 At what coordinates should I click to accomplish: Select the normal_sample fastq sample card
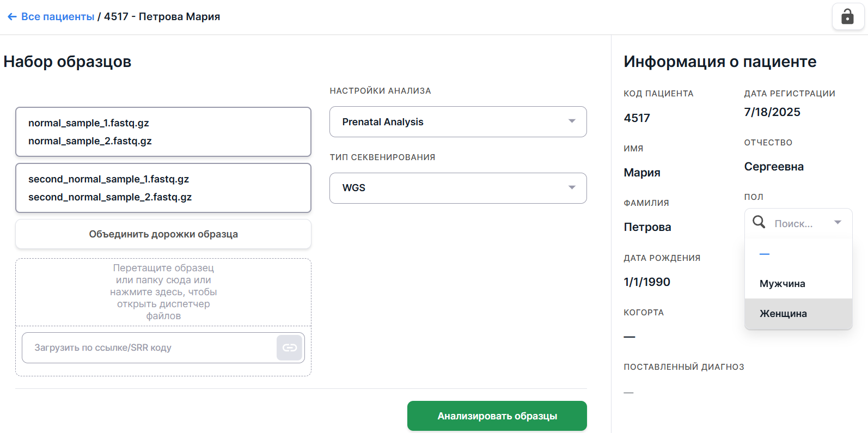coord(163,132)
